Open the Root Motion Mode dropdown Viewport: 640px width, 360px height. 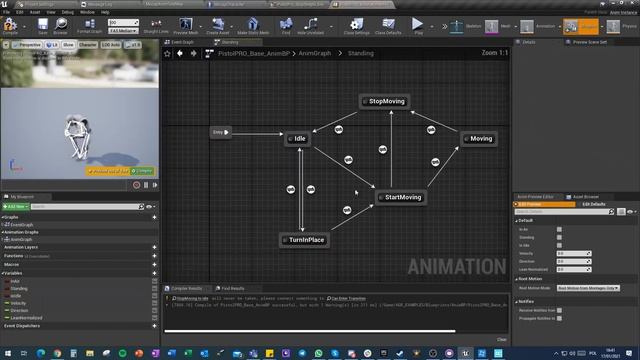point(588,288)
